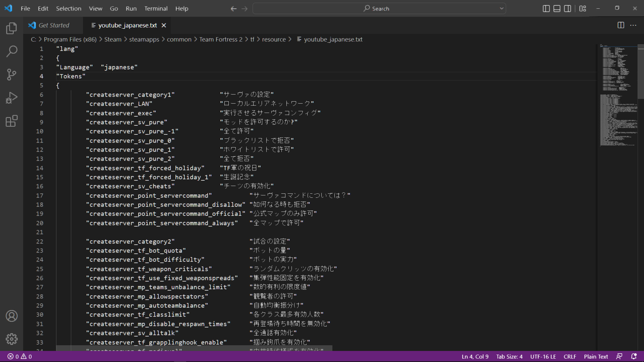This screenshot has height=362, width=644.
Task: Open the Help menu
Action: coord(182,9)
